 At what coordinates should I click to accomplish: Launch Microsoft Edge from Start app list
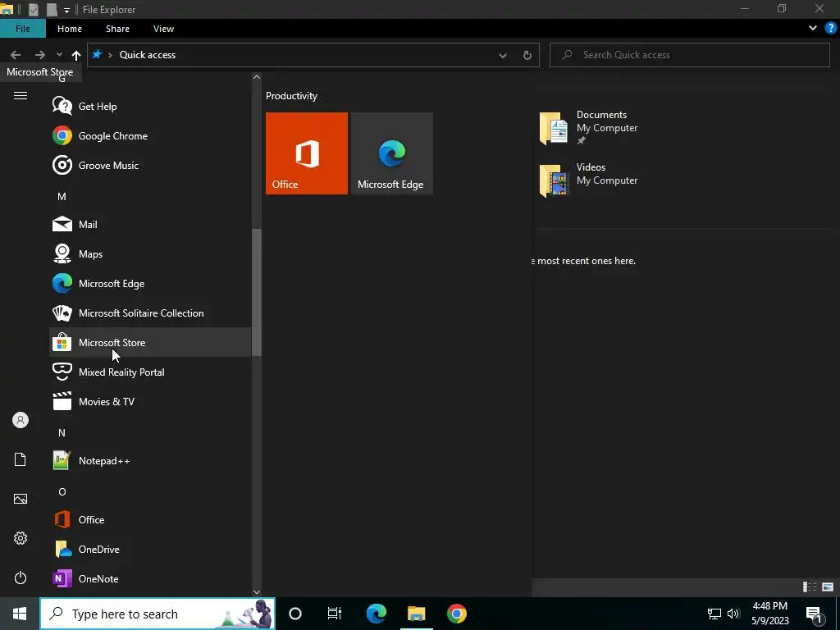150,283
